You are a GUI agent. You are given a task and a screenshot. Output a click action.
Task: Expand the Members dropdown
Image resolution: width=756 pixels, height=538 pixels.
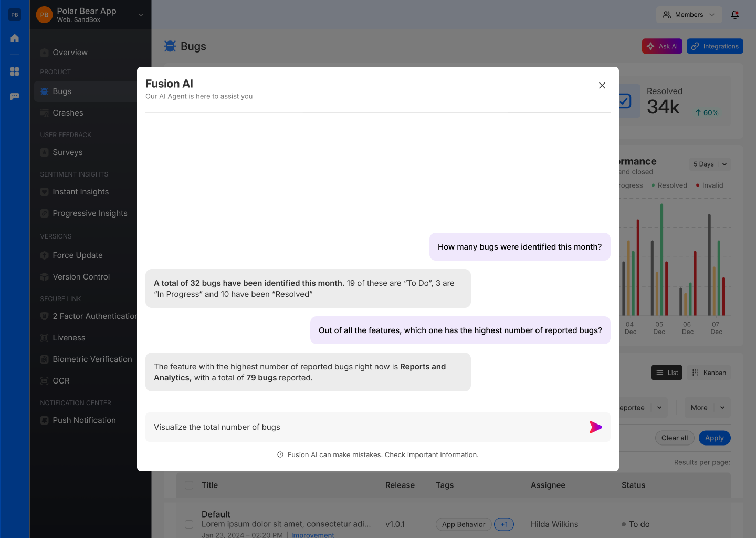689,15
